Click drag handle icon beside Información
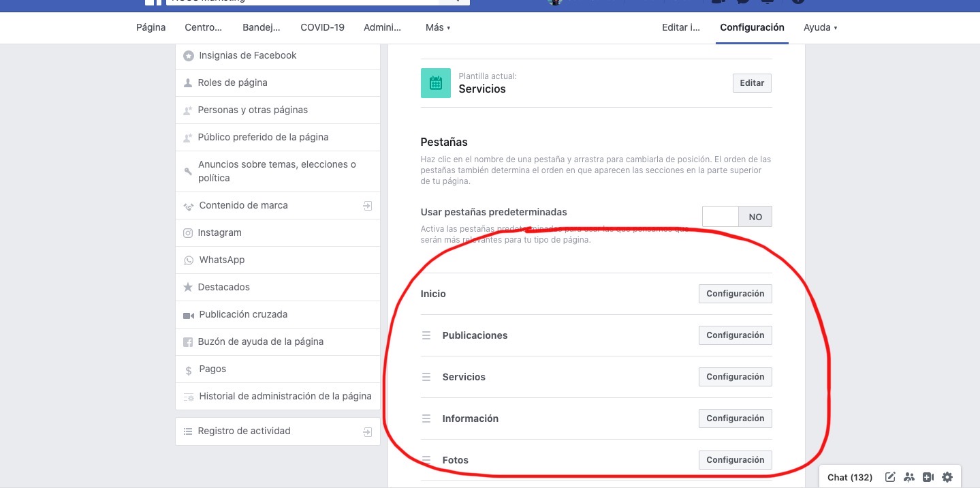The image size is (980, 488). (426, 418)
